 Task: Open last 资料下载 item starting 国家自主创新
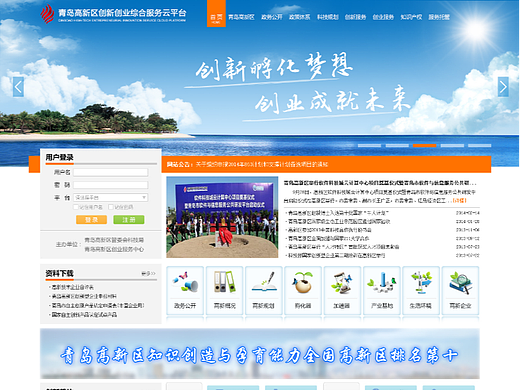click(84, 314)
